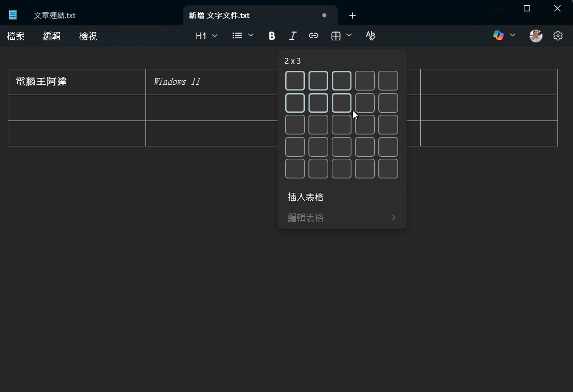Click the Notepad app icon
This screenshot has height=392, width=573.
click(12, 15)
